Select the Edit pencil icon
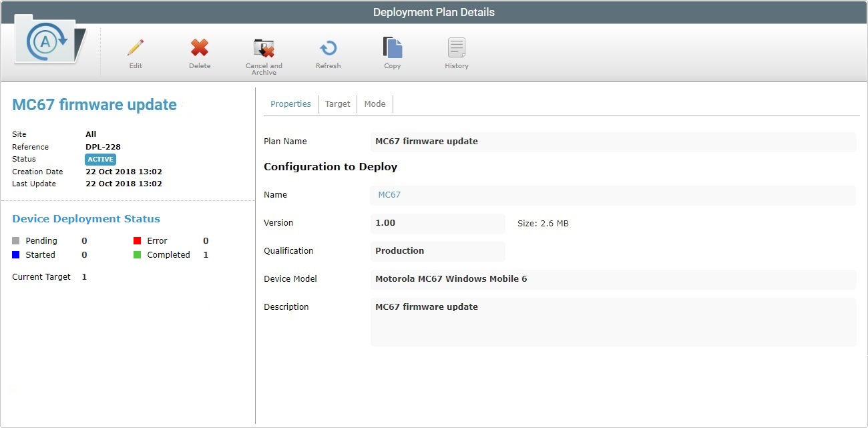Screen dimensions: 868x428 click(x=136, y=48)
